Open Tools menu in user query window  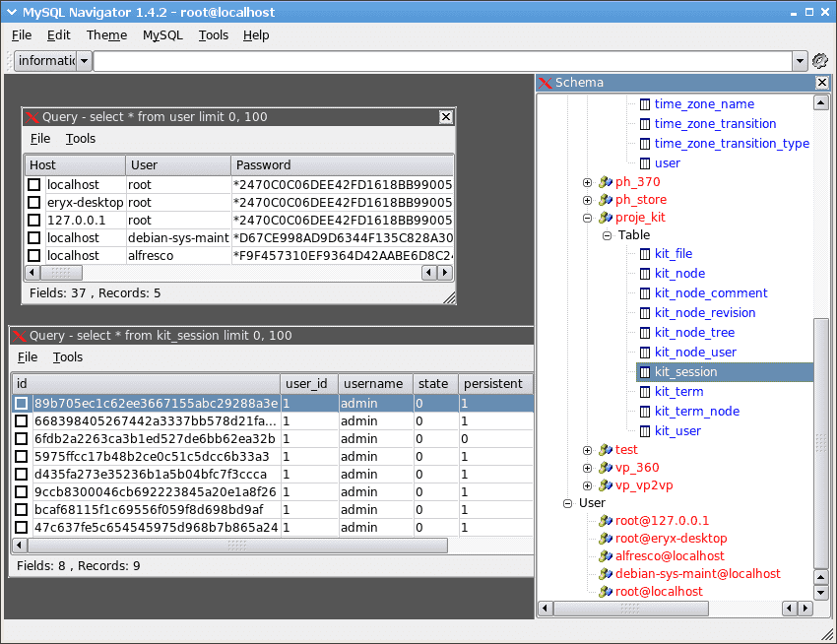pos(81,139)
